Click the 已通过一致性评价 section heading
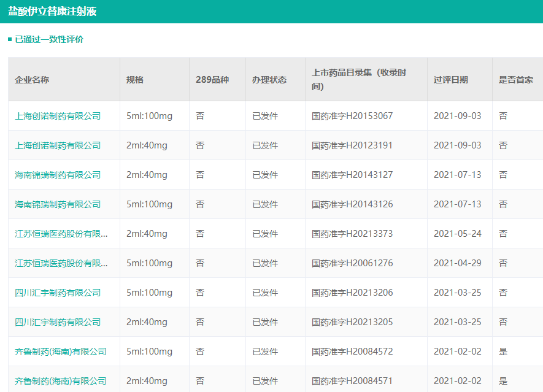Screen dimensions: 543x392 pyautogui.click(x=49, y=40)
